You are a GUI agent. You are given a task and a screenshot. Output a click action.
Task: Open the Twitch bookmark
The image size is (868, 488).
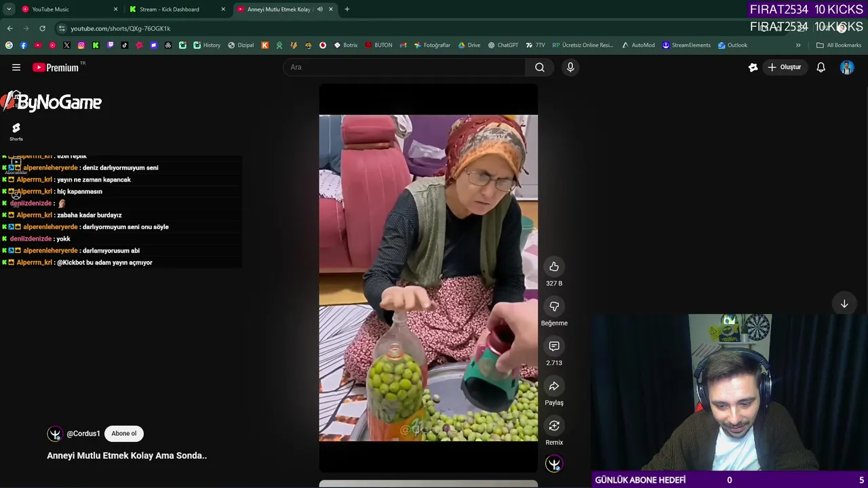111,45
